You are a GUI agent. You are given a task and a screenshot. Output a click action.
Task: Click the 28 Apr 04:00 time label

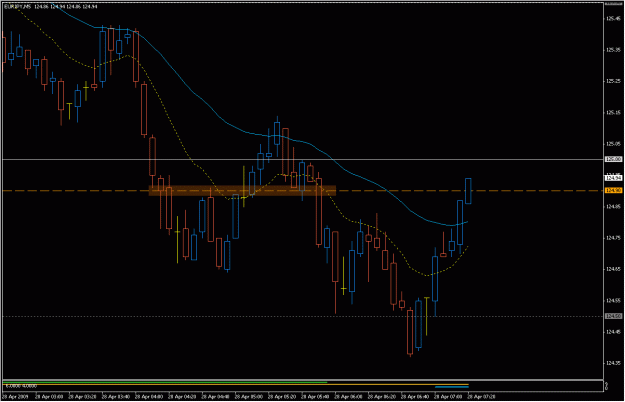click(x=149, y=397)
